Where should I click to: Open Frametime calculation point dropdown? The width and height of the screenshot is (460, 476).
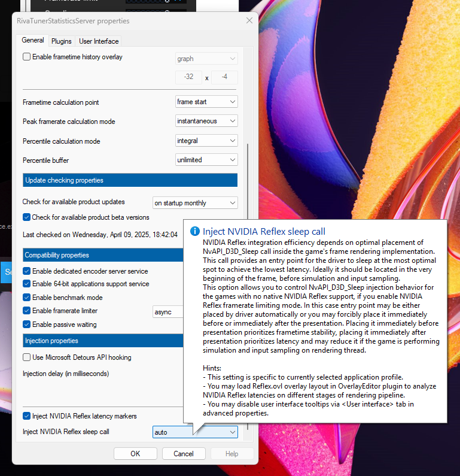(x=206, y=102)
